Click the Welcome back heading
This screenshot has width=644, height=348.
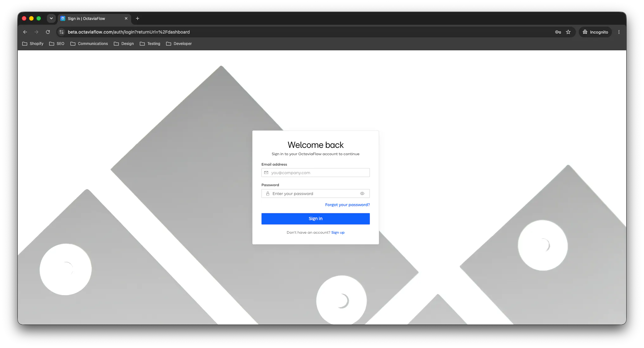pyautogui.click(x=315, y=145)
